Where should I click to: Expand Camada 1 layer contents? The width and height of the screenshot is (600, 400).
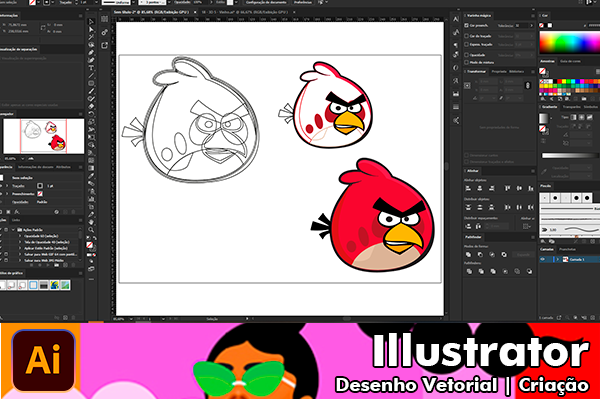(558, 259)
